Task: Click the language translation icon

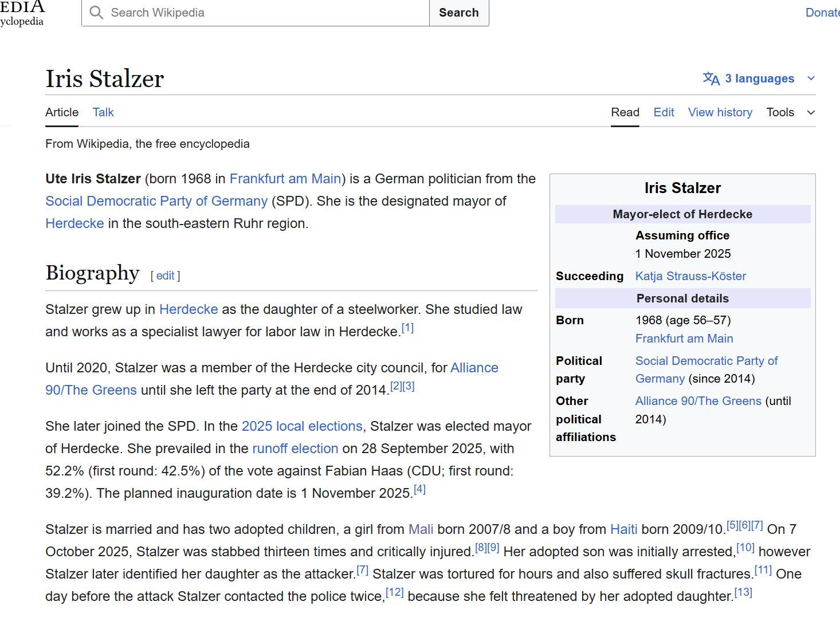Action: [x=711, y=78]
